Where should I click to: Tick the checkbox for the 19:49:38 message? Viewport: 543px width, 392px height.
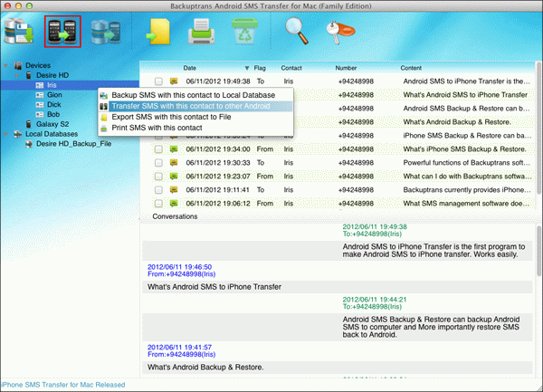[x=158, y=81]
